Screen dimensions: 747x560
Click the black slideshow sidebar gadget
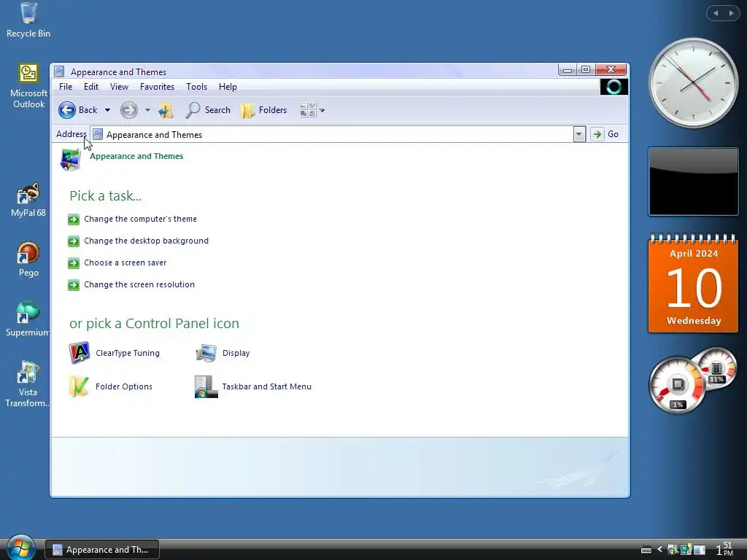[693, 182]
